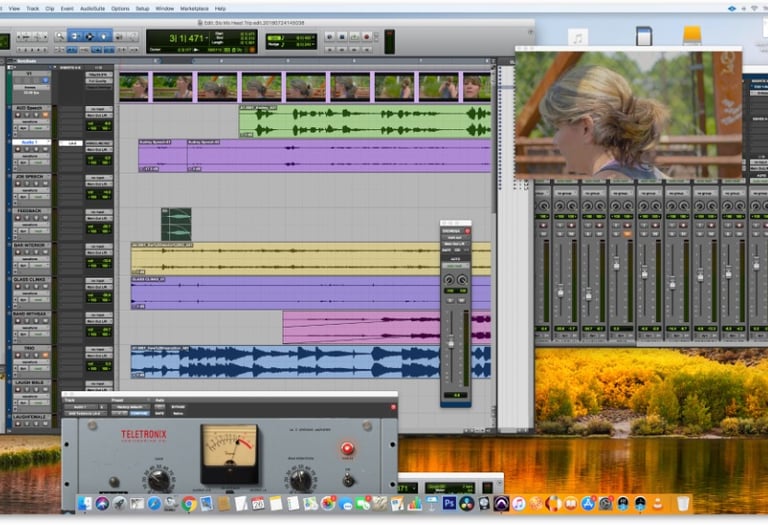Click the Record button in the transport
Screen dimensions: 768x525
pyautogui.click(x=365, y=35)
